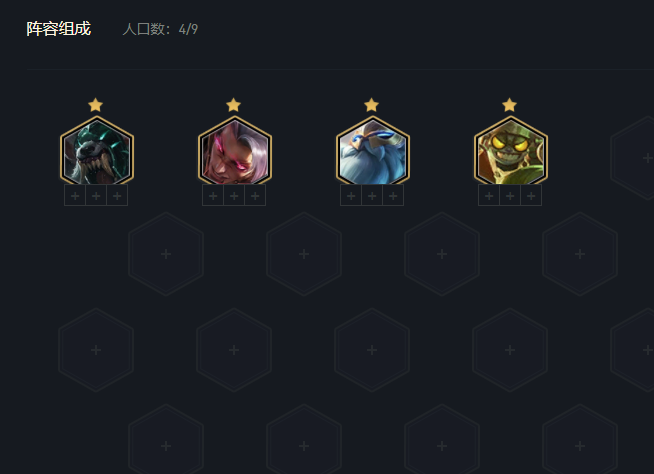Add champion to third hex of third row
Viewport: 654px width, 474px height.
point(372,350)
